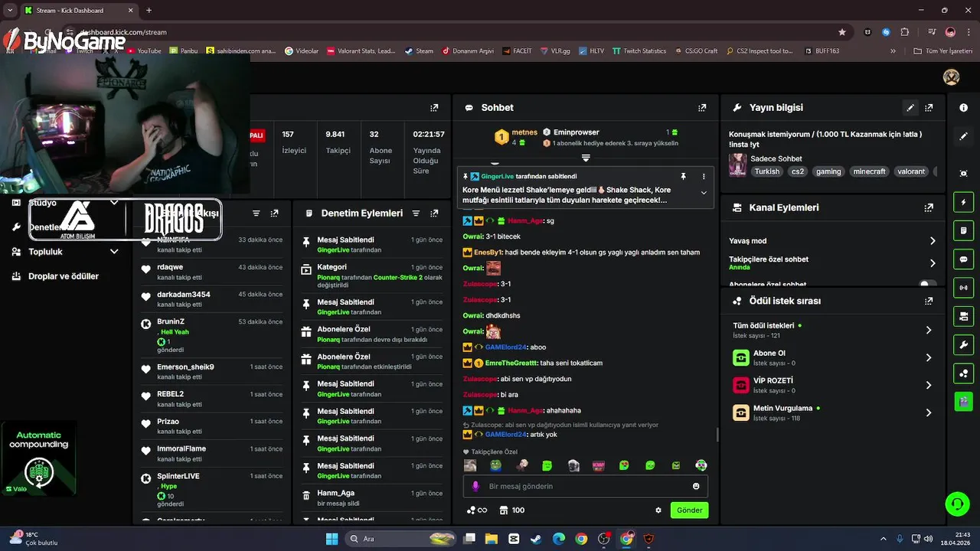Screen dimensions: 980x551
Task: Toggle Abonelere özel sohbet switch
Action: (927, 284)
